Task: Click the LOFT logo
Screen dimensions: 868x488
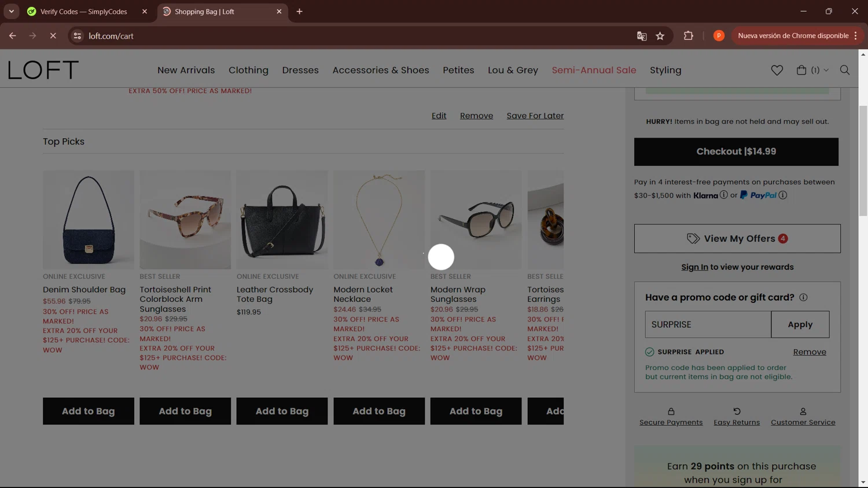Action: point(43,70)
